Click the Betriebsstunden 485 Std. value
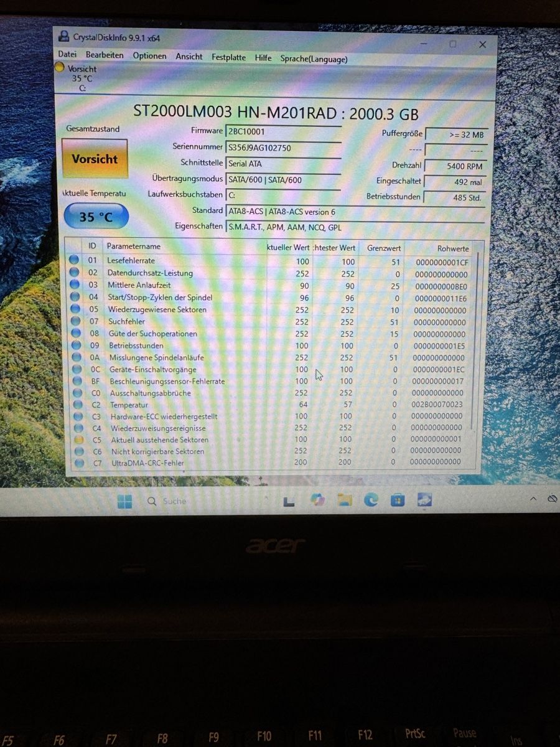The width and height of the screenshot is (560, 747). pyautogui.click(x=455, y=197)
